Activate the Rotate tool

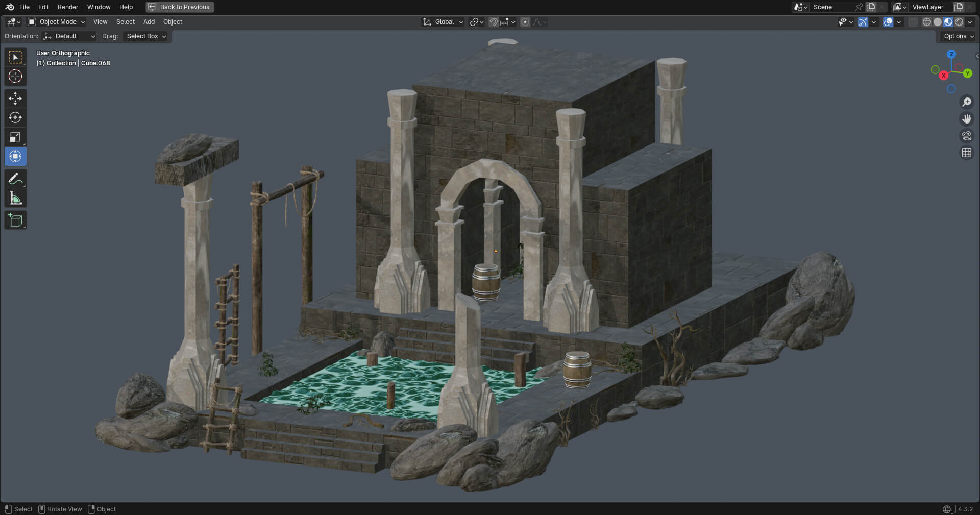[x=15, y=118]
